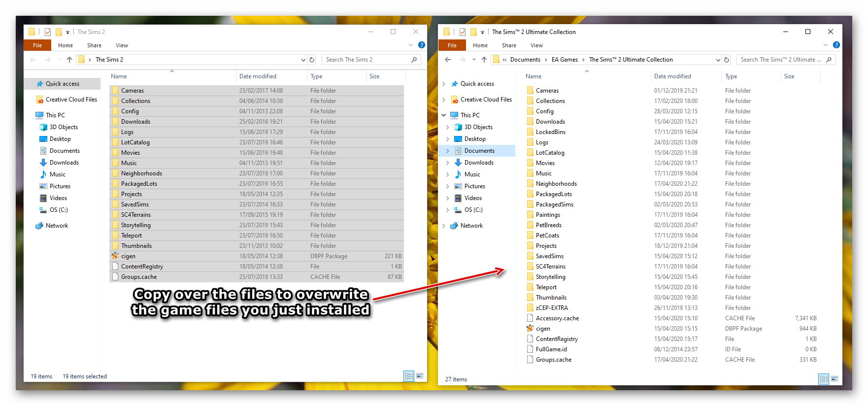The image size is (868, 406).
Task: Click New folder quick-access icon in Ultimate Collection title bar
Action: [473, 32]
